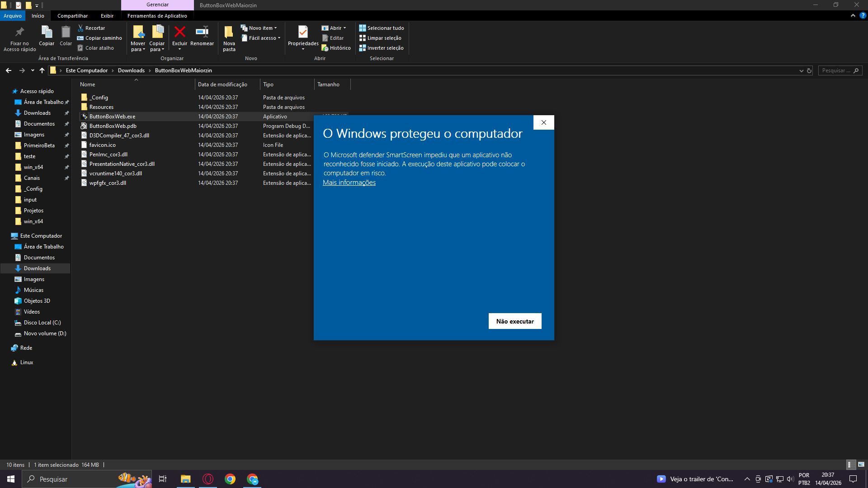Click the Pesquisar folder search box

pos(840,70)
